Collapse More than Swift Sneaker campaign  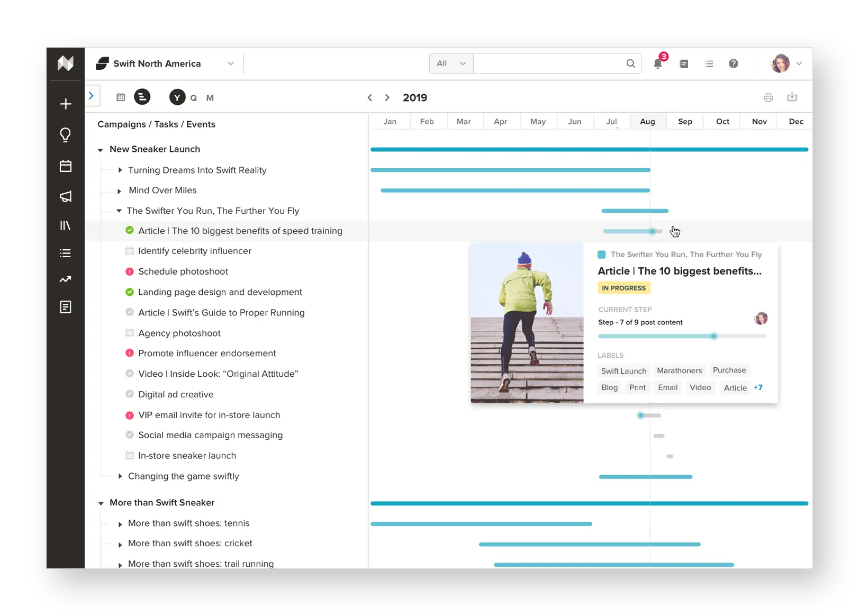click(101, 503)
